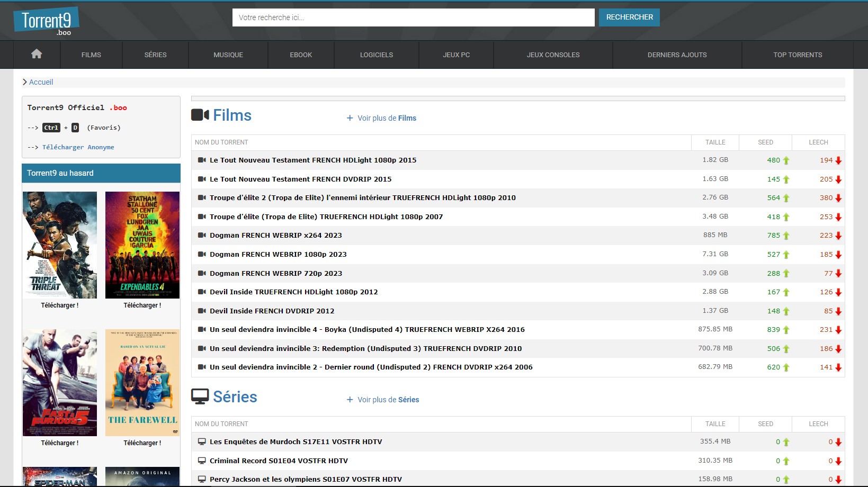
Task: Click Télécharger under The Farewell poster
Action: click(x=142, y=443)
